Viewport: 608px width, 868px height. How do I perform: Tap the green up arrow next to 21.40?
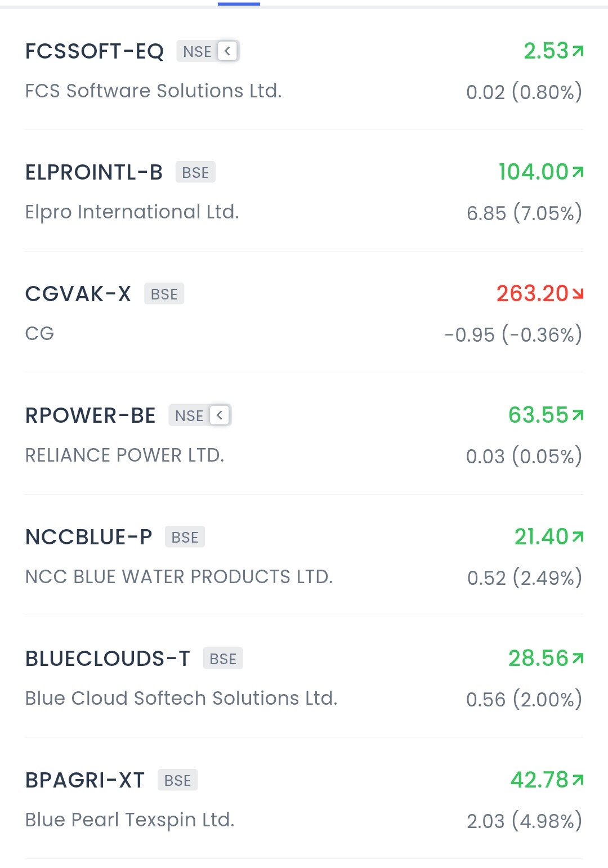[x=578, y=537]
